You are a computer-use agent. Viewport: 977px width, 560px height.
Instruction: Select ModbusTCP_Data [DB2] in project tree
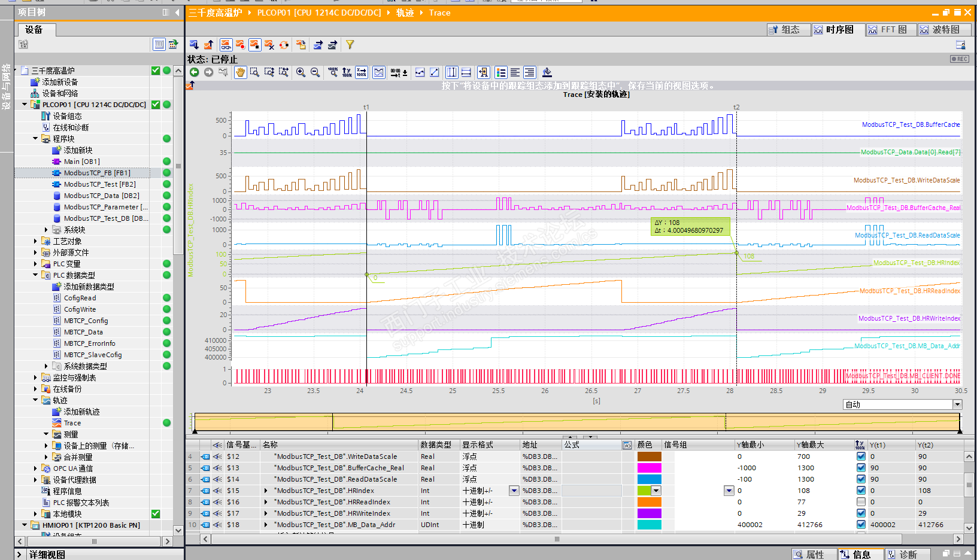point(101,196)
